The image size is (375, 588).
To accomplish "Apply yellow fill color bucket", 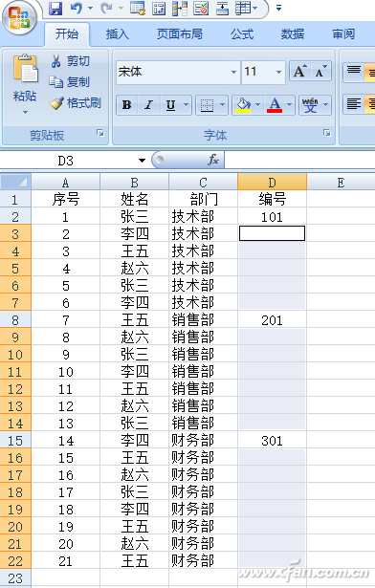I will (x=243, y=105).
